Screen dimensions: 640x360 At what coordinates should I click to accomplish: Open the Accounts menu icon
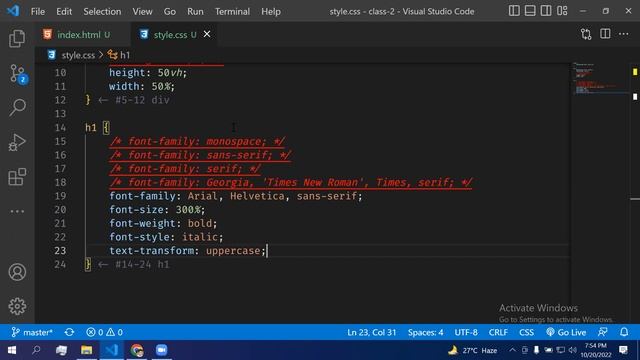pos(17,272)
